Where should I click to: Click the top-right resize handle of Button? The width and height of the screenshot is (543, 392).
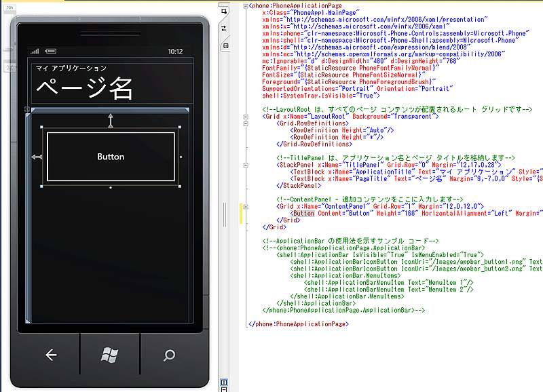click(x=180, y=128)
